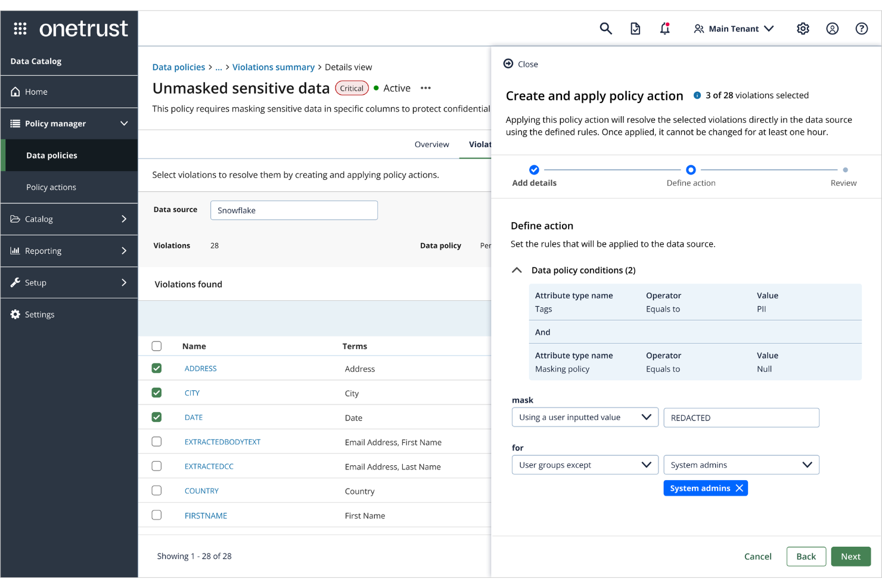Open the Violations summary breadcrumb link
This screenshot has height=588, width=882.
[274, 67]
